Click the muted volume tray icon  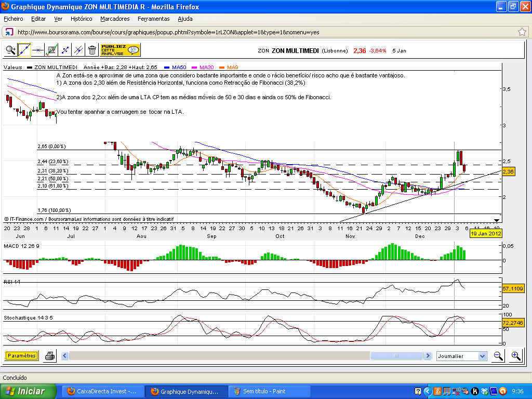[x=465, y=392]
